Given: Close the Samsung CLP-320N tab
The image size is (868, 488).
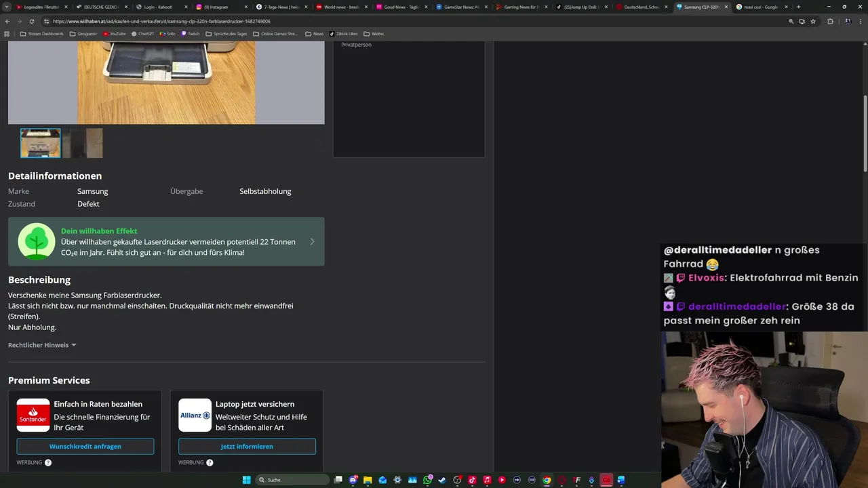Looking at the screenshot, I should tap(726, 7).
